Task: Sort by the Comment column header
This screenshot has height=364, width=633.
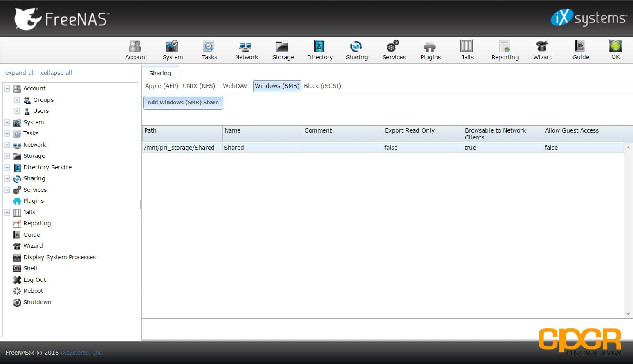Action: pyautogui.click(x=342, y=134)
